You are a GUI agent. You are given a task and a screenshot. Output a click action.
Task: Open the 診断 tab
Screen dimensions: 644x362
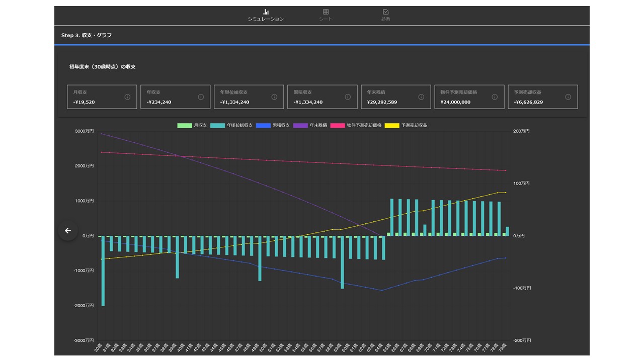click(385, 15)
